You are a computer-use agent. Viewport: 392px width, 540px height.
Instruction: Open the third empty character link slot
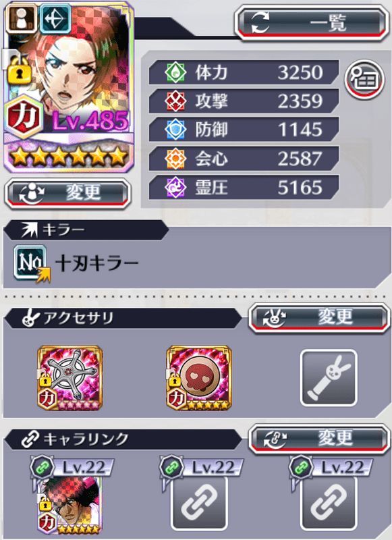(329, 504)
